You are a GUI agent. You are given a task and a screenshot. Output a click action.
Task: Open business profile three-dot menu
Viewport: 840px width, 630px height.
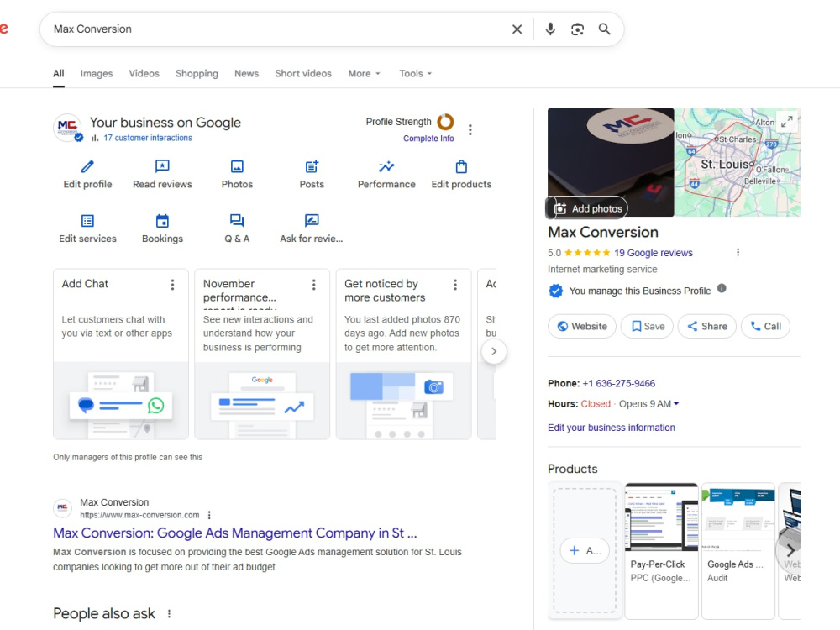470,129
